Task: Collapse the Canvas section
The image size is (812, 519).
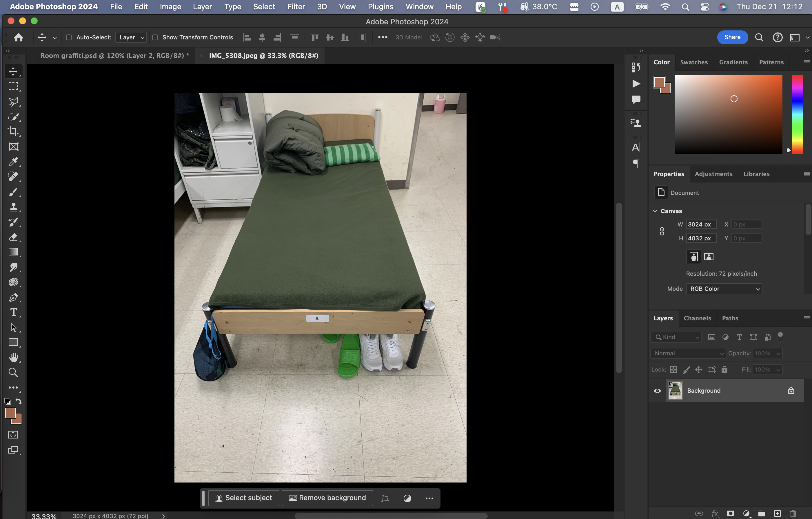Action: click(x=655, y=211)
